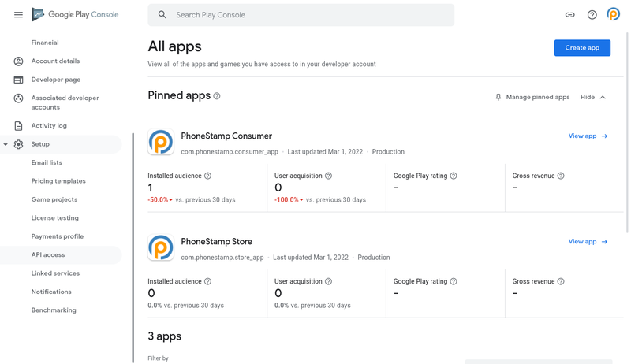
Task: Click the Account details person icon
Action: pos(18,61)
